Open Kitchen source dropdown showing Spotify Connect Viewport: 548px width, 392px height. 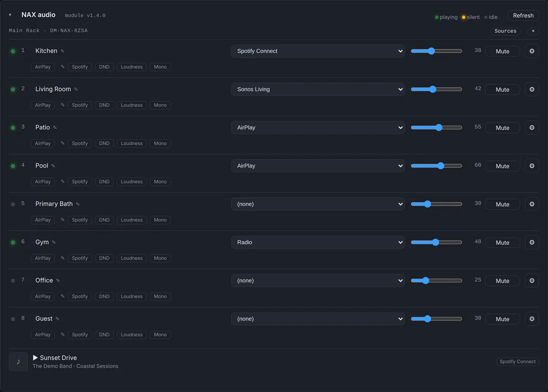pos(318,51)
